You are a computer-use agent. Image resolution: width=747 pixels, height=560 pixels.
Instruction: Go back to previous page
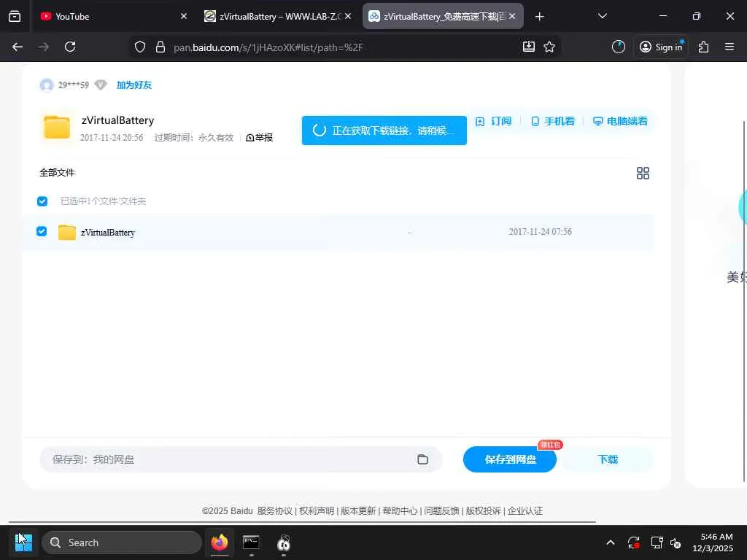pyautogui.click(x=18, y=47)
